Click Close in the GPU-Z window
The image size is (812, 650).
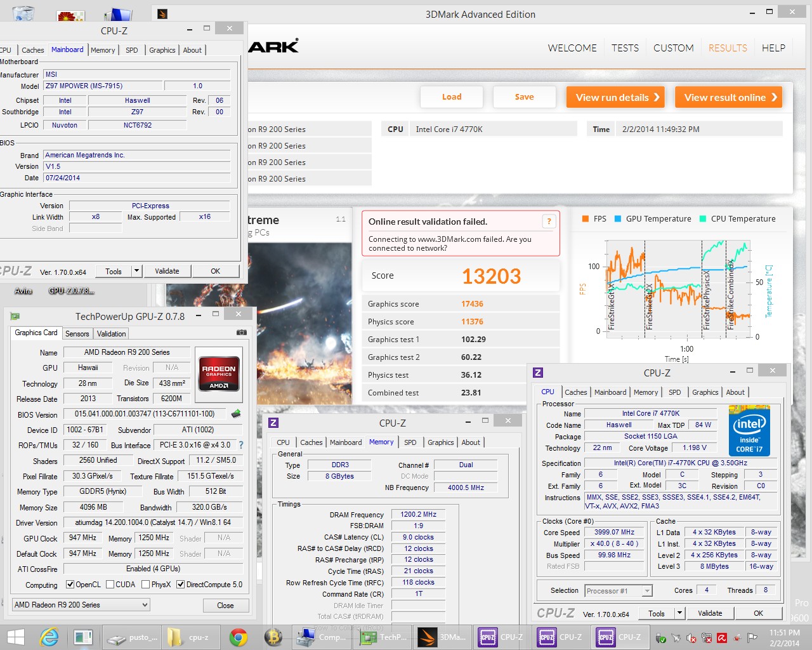tap(225, 606)
